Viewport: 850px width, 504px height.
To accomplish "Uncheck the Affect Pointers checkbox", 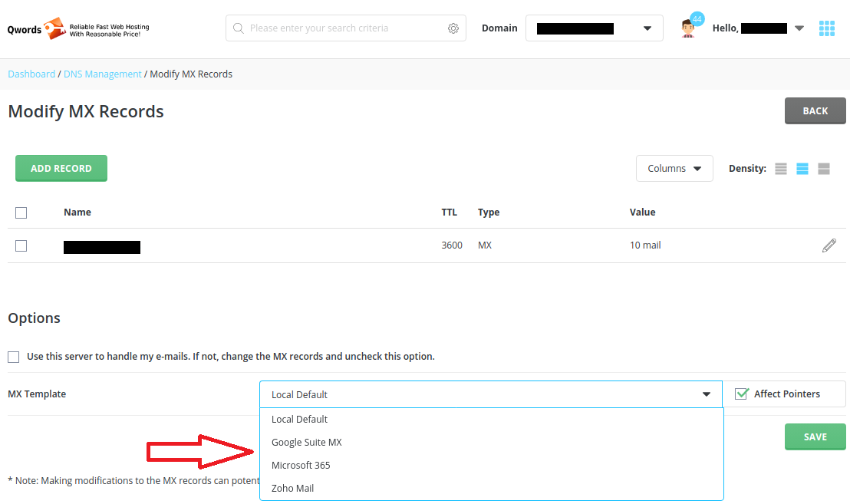I will pos(741,394).
